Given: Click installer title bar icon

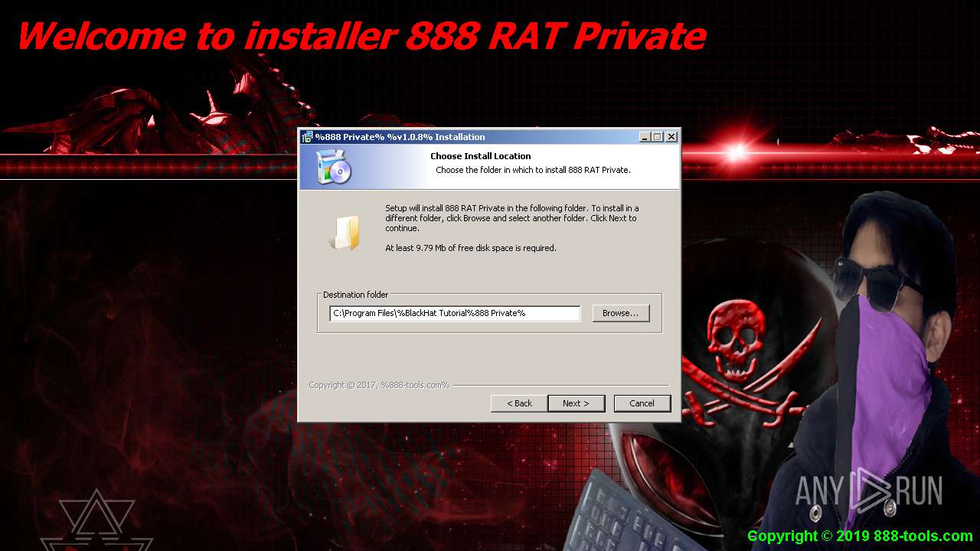Looking at the screenshot, I should click(x=307, y=137).
